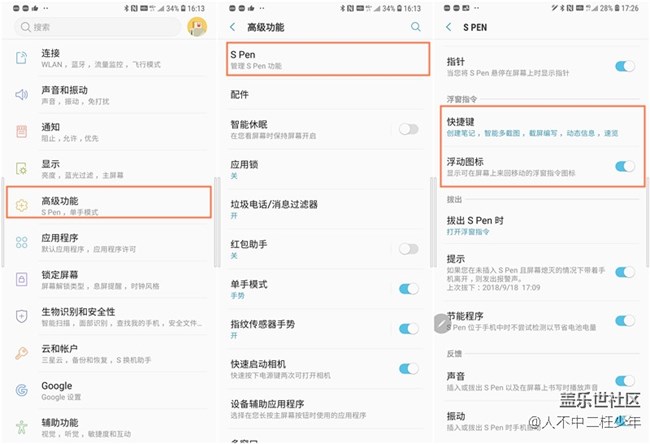
Task: Toggle the 浮动图标 switch
Action: [625, 166]
